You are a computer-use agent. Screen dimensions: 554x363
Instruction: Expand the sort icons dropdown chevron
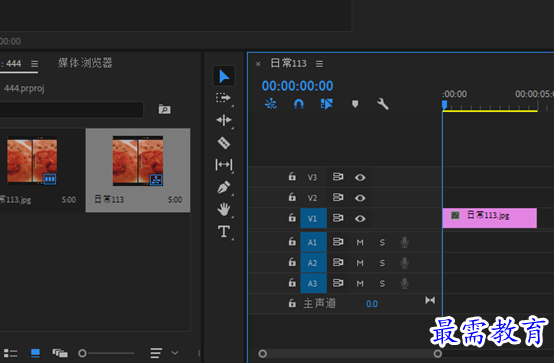(175, 353)
